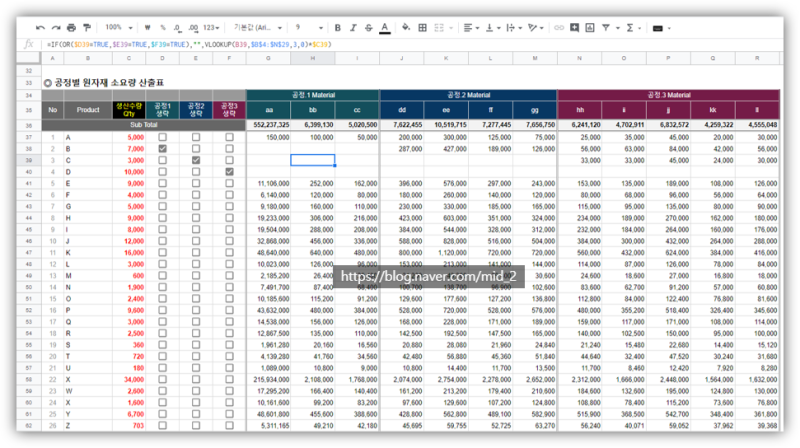Open the borders tool
Image resolution: width=800 pixels, height=448 pixels.
(x=422, y=28)
